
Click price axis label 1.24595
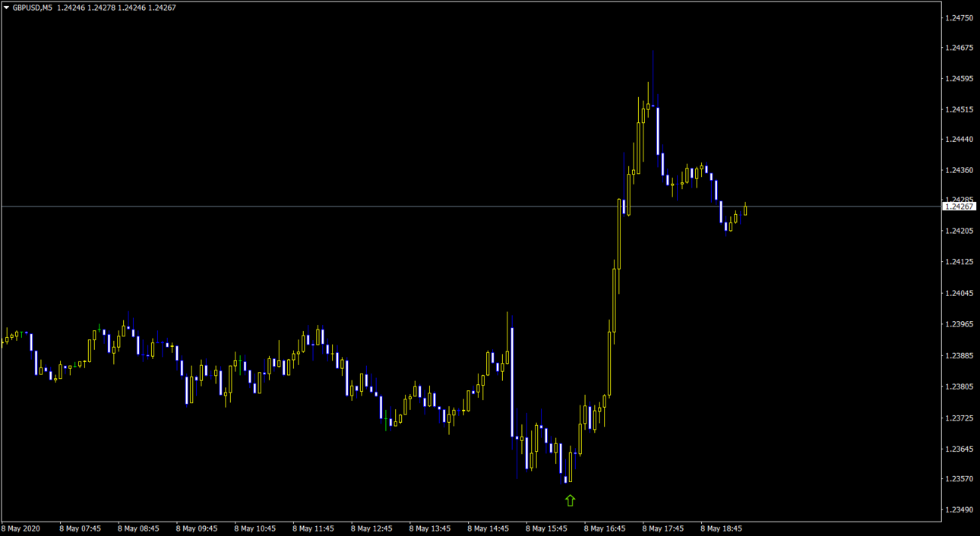[x=958, y=78]
